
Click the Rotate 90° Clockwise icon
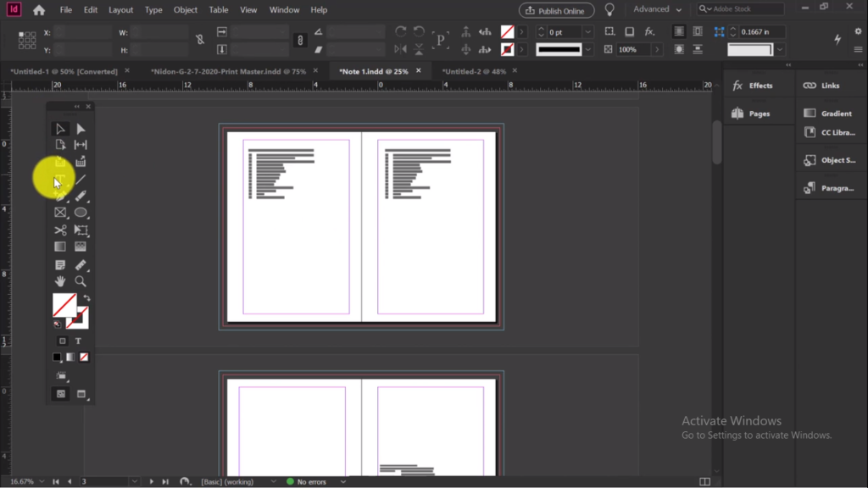click(x=401, y=31)
